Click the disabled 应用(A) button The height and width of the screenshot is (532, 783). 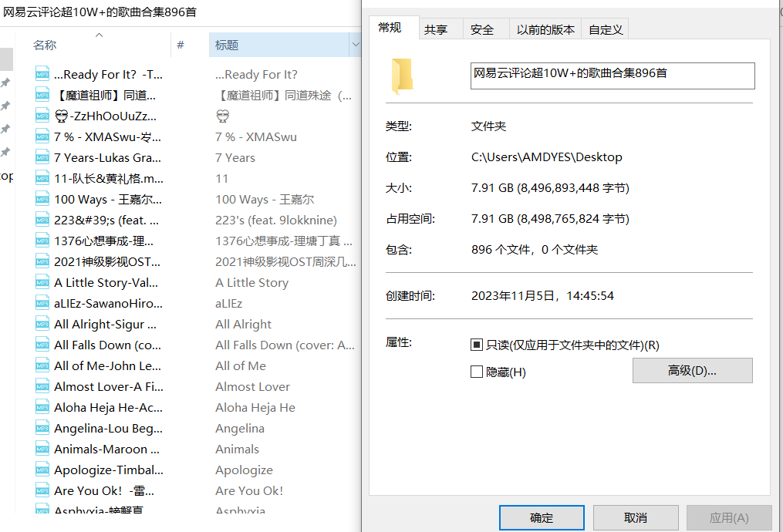[729, 517]
